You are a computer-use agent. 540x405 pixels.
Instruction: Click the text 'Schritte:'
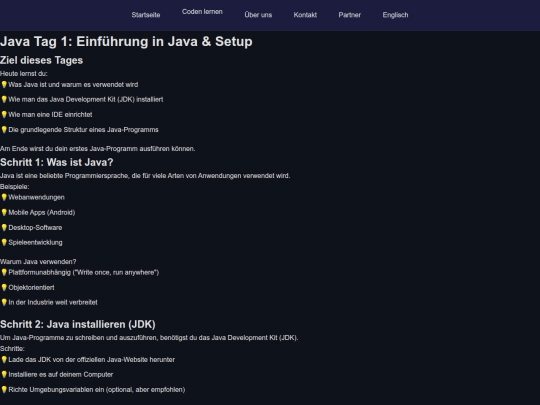pos(12,349)
